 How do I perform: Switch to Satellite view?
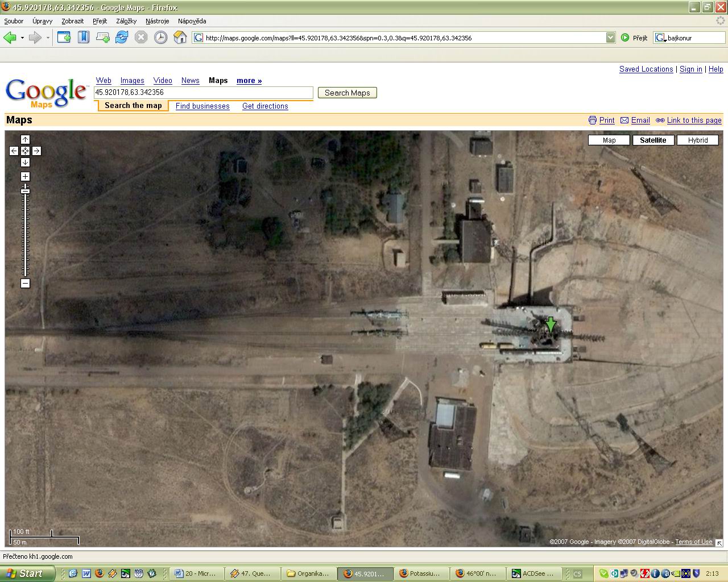point(653,140)
